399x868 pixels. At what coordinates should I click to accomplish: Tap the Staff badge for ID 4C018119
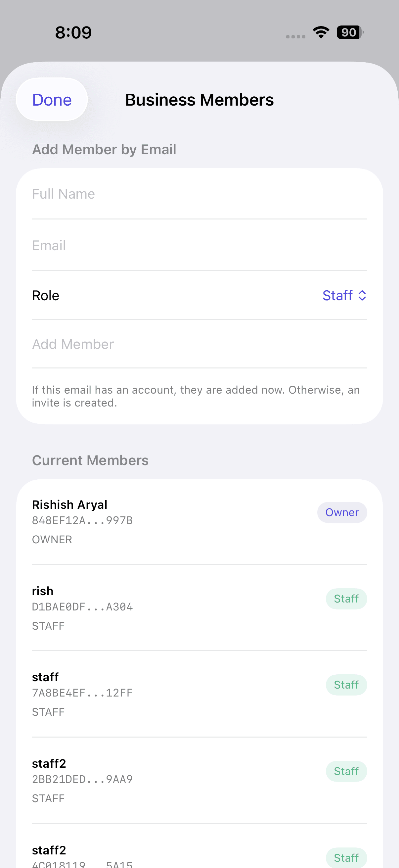pos(346,857)
